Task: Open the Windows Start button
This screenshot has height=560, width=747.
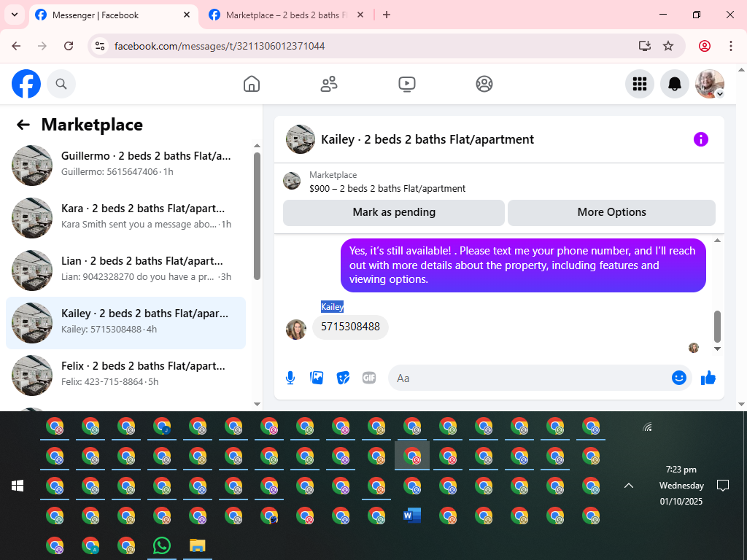Action: pos(18,486)
